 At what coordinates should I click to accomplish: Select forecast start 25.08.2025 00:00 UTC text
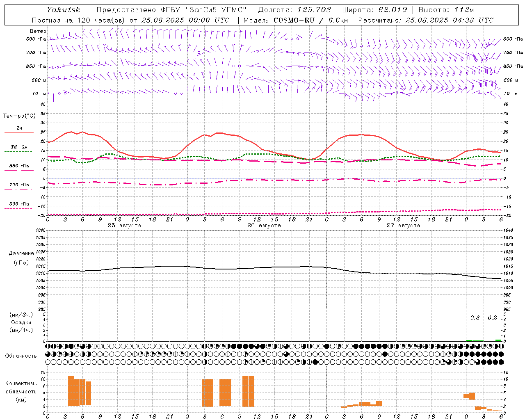[x=185, y=20]
